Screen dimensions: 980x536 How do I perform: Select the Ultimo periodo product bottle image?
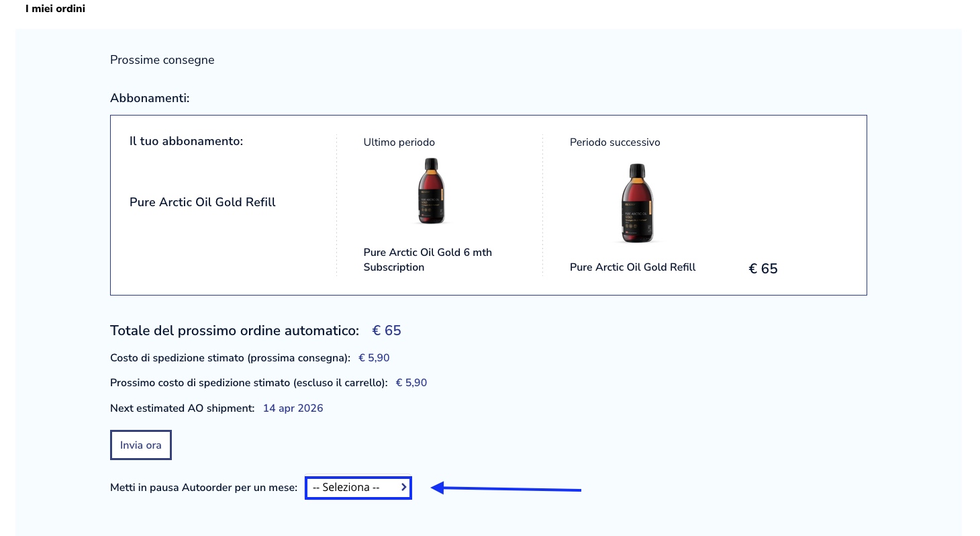click(x=430, y=191)
